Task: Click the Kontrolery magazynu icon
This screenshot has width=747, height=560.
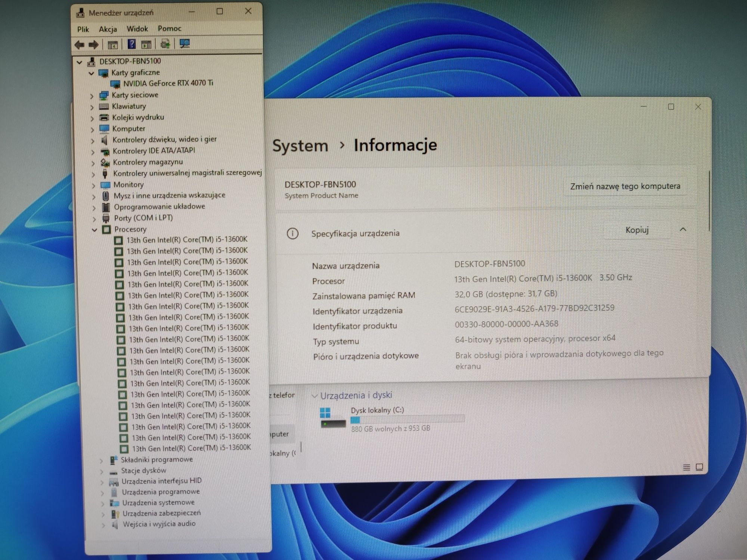Action: [x=105, y=162]
